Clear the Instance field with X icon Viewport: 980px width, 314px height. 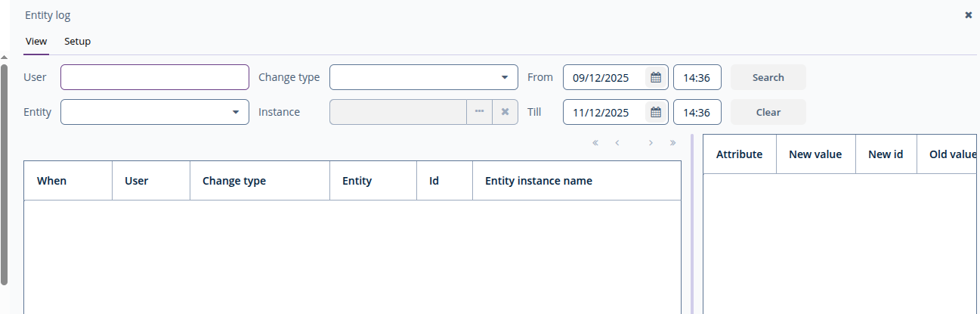click(x=505, y=112)
